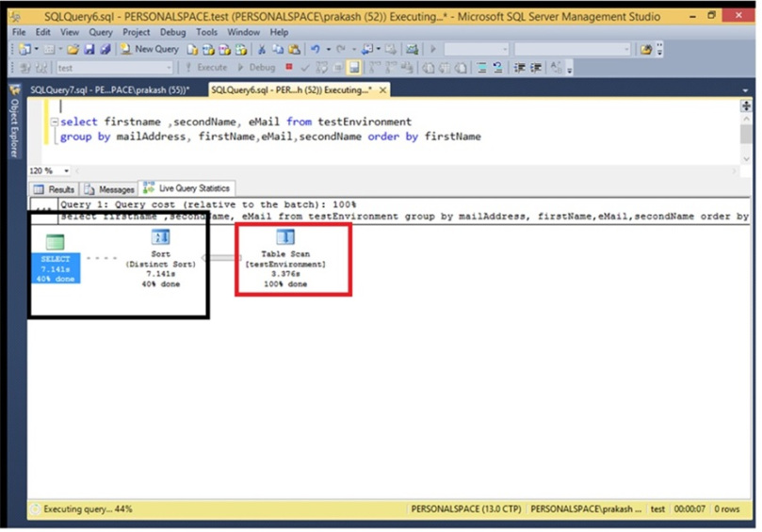Click the Parse checkmark icon

304,68
